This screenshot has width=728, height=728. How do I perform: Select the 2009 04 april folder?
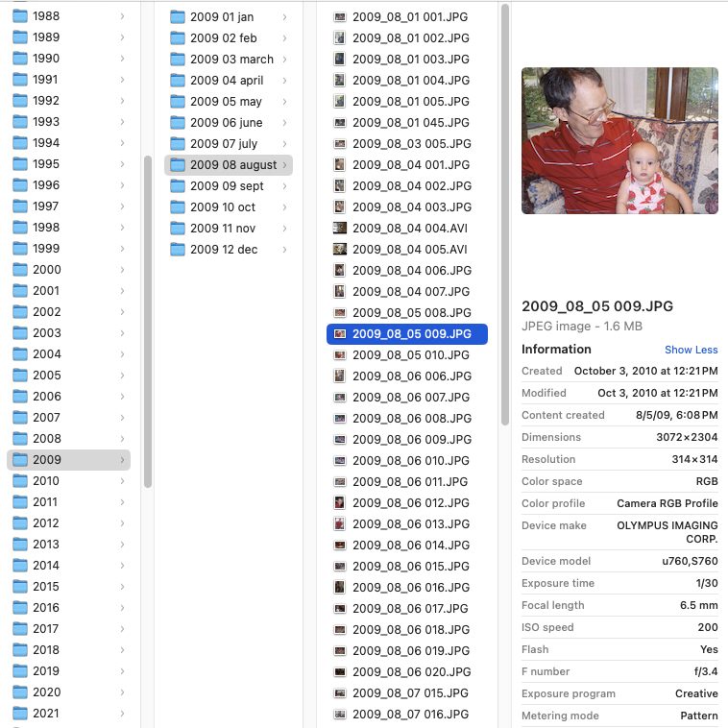(227, 81)
